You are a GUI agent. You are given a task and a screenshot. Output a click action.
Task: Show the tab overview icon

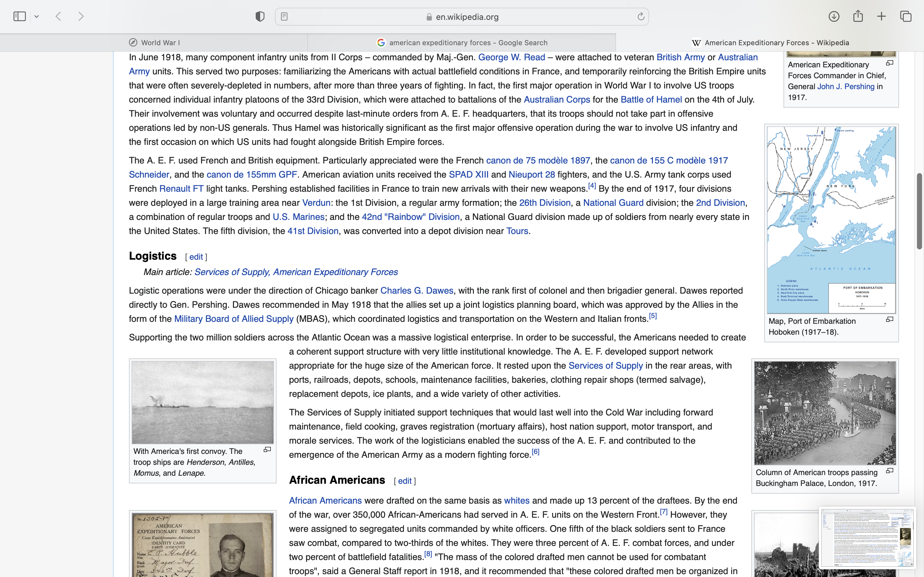click(x=906, y=16)
